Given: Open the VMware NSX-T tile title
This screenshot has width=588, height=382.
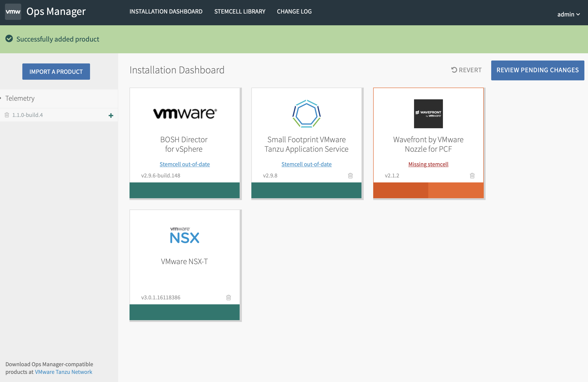Looking at the screenshot, I should click(x=184, y=261).
